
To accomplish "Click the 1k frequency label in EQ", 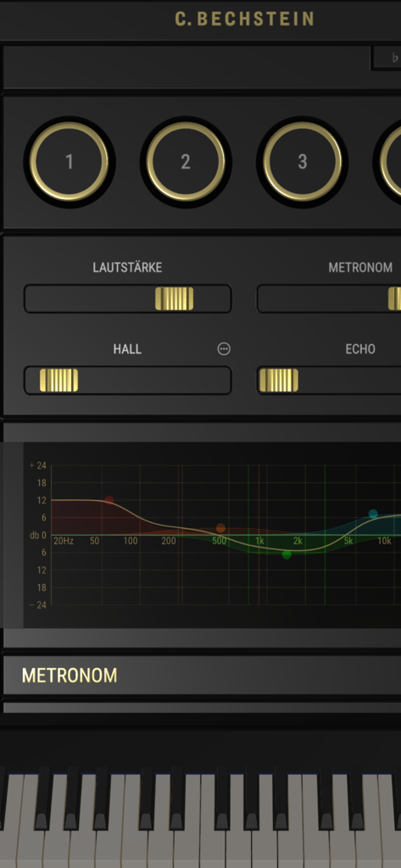I will (x=259, y=541).
